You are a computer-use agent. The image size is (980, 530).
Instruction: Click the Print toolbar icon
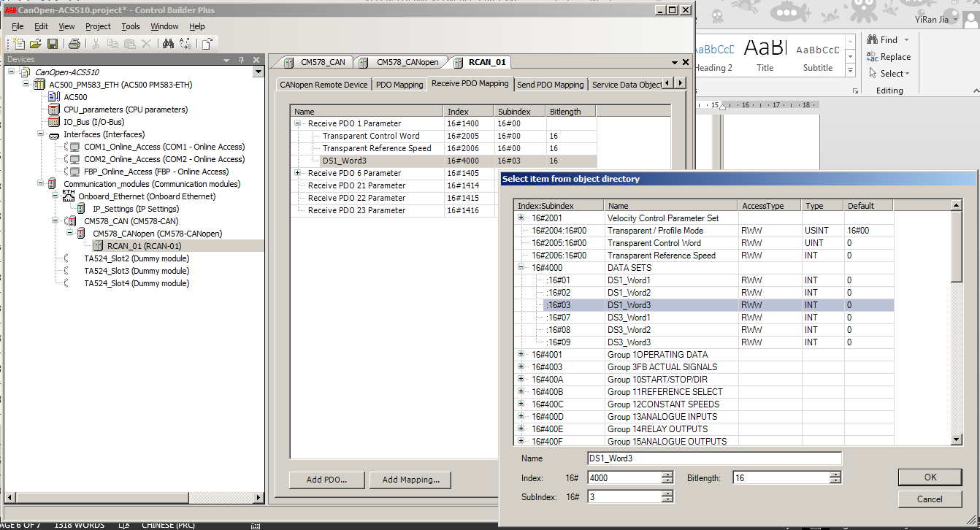point(74,44)
